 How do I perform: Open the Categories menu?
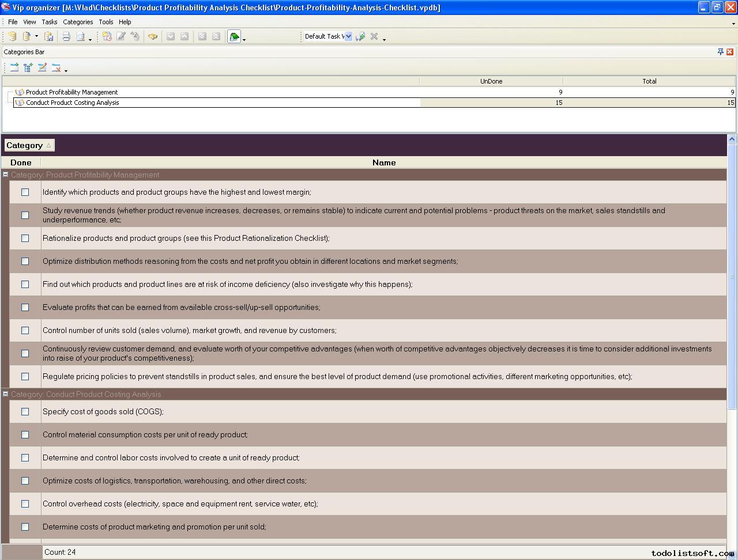tap(78, 22)
